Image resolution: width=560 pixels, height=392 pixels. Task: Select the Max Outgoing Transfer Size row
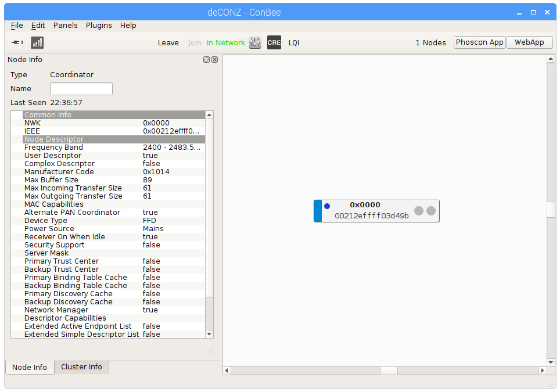108,196
